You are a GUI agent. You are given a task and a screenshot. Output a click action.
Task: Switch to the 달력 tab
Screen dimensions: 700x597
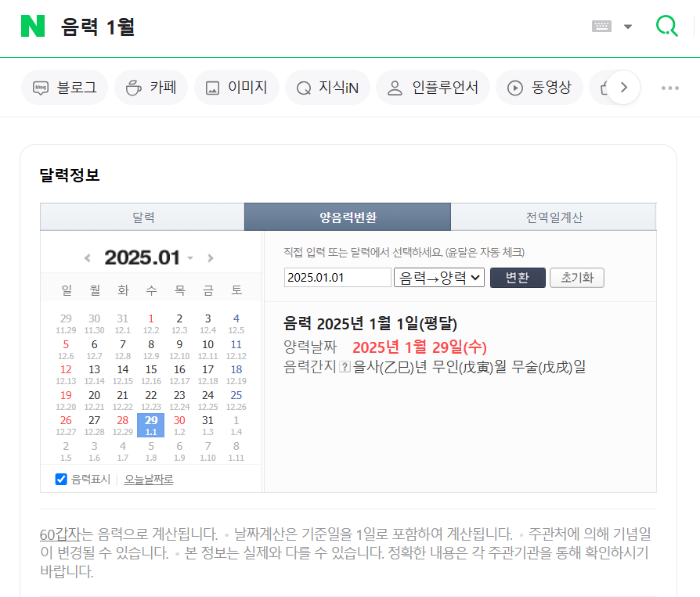click(143, 217)
